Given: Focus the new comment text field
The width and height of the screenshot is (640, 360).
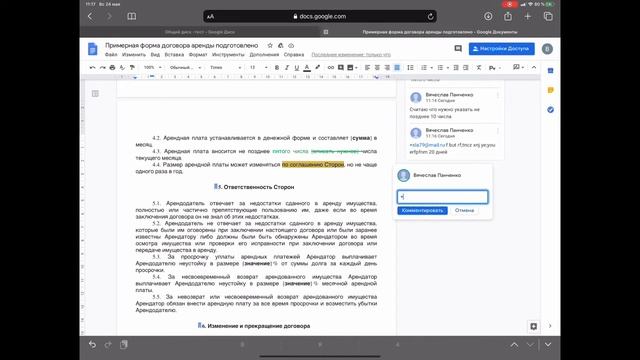Looking at the screenshot, I should pyautogui.click(x=442, y=197).
